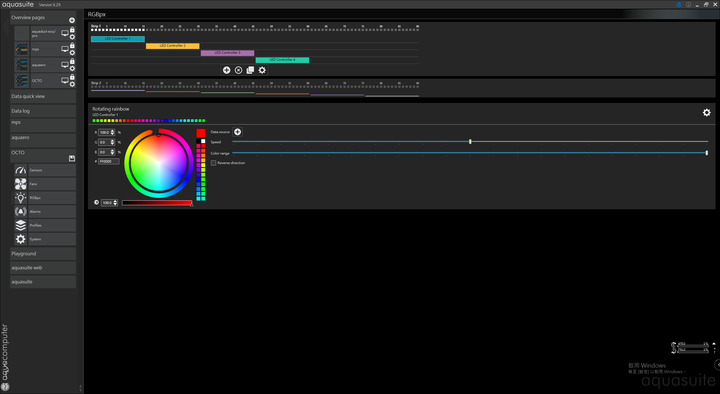This screenshot has height=394, width=720.
Task: Click the Profiles layers icon
Action: [21, 225]
